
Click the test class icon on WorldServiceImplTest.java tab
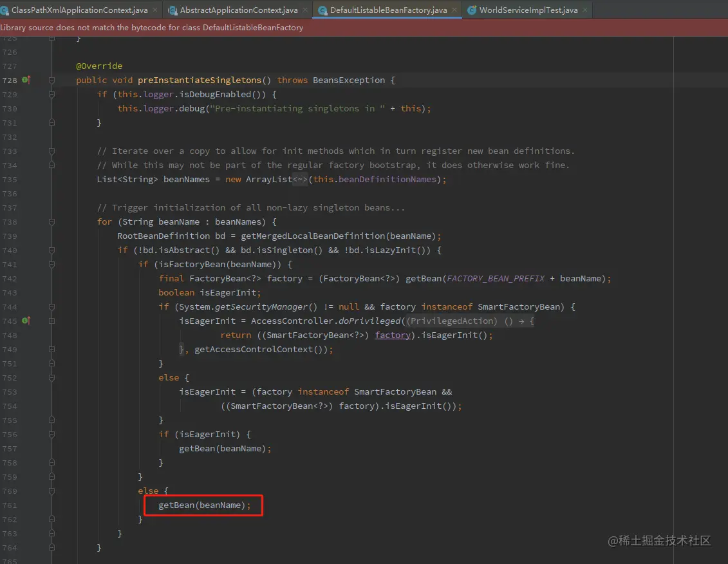click(472, 10)
